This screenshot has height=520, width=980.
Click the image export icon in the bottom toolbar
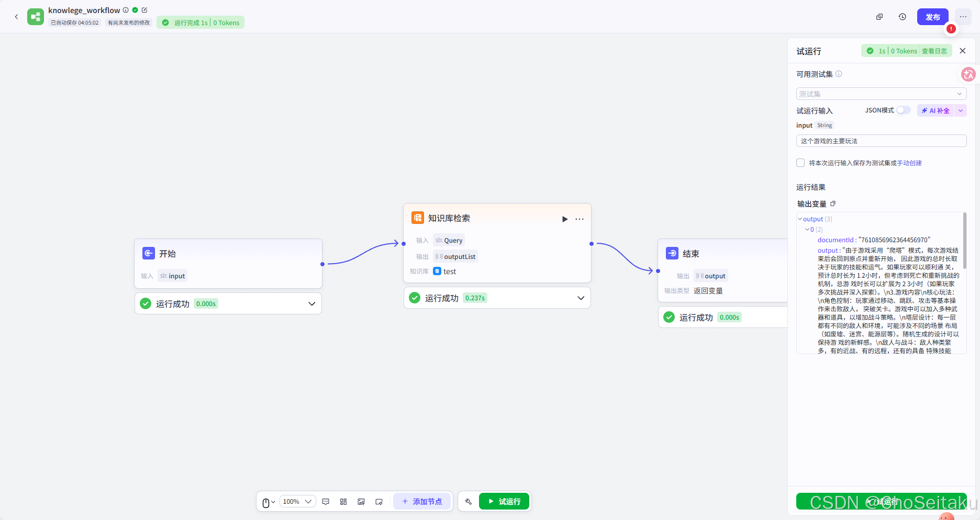click(x=361, y=502)
